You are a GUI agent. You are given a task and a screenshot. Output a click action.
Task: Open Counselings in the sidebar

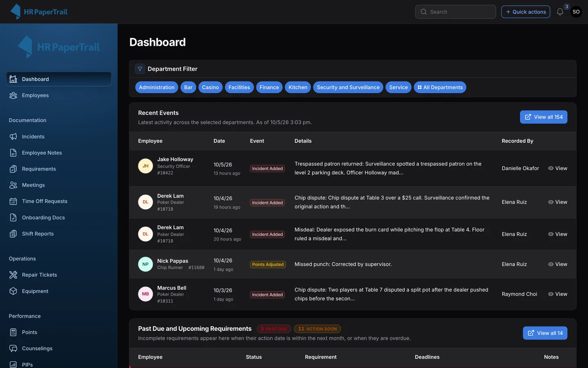[59, 348]
